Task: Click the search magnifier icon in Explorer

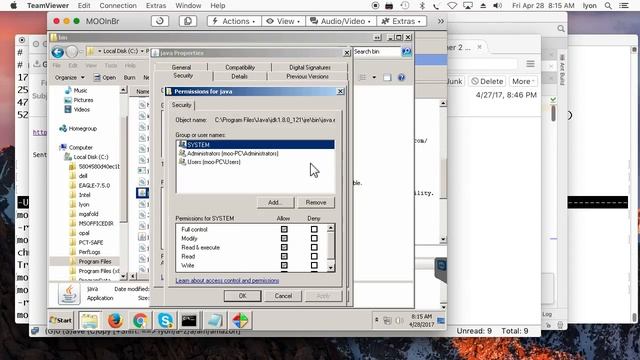Action: [x=406, y=51]
